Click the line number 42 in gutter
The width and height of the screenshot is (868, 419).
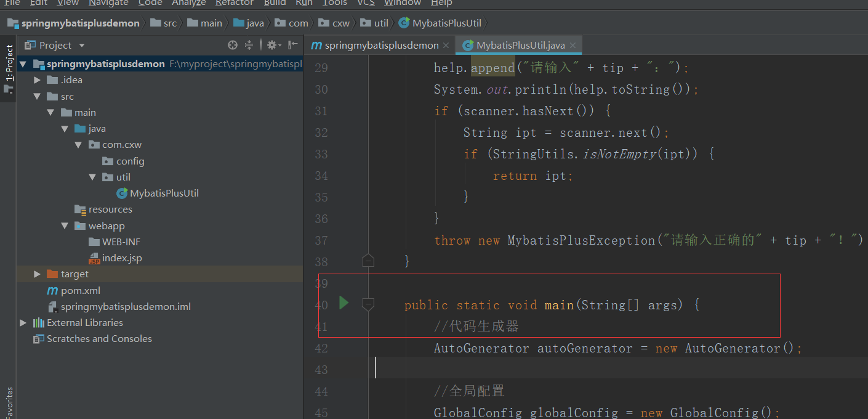[321, 348]
